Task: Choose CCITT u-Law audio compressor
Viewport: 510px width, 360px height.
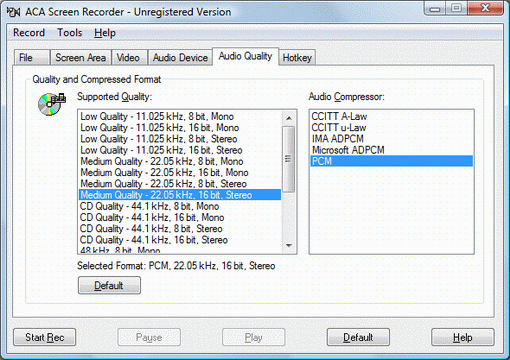Action: point(392,128)
